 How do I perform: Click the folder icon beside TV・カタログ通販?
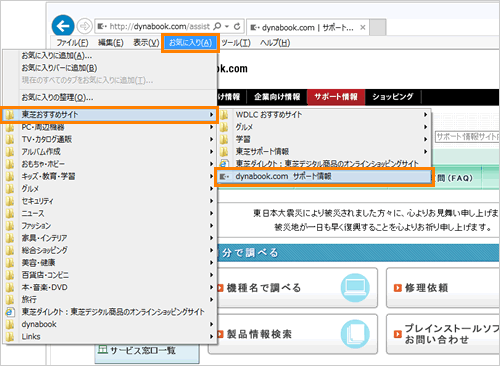click(10, 139)
